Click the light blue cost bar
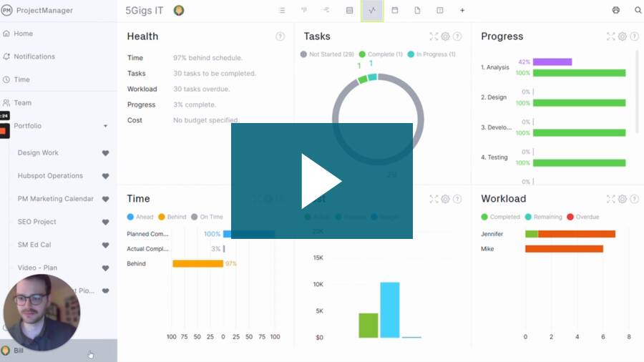This screenshot has height=362, width=644. pyautogui.click(x=390, y=310)
